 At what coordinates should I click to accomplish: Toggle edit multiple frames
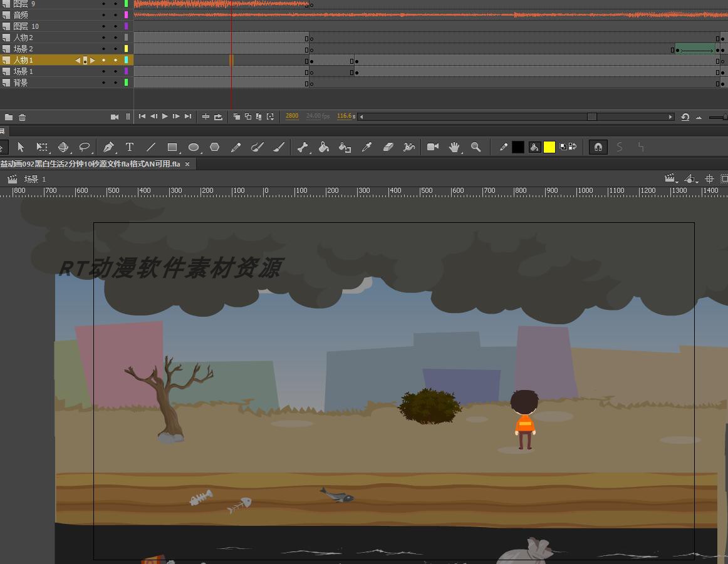(259, 117)
